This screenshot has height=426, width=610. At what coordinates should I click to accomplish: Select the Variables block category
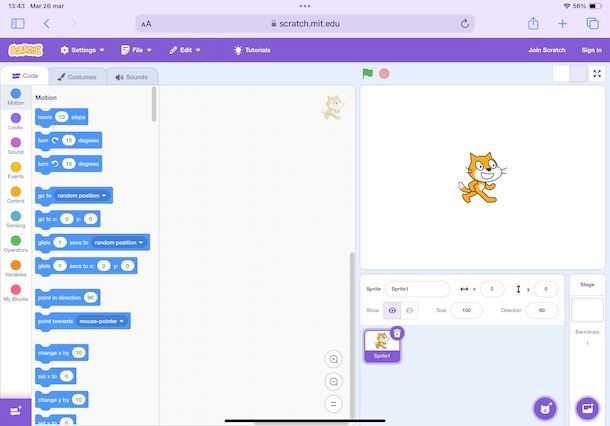click(x=16, y=268)
